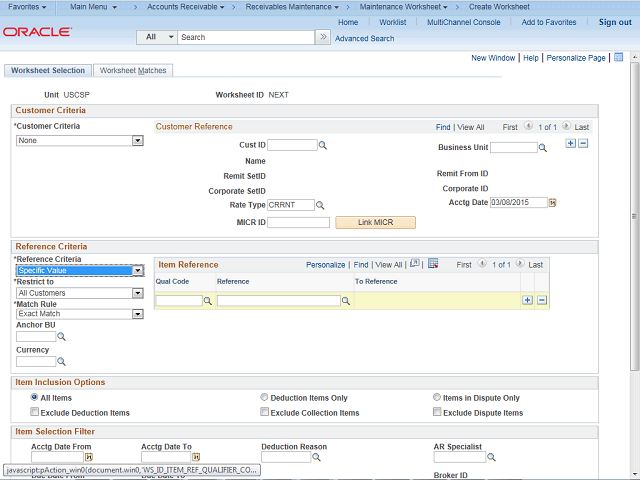640x480 pixels.
Task: Open the Acctg Date calendar picker
Action: click(552, 203)
